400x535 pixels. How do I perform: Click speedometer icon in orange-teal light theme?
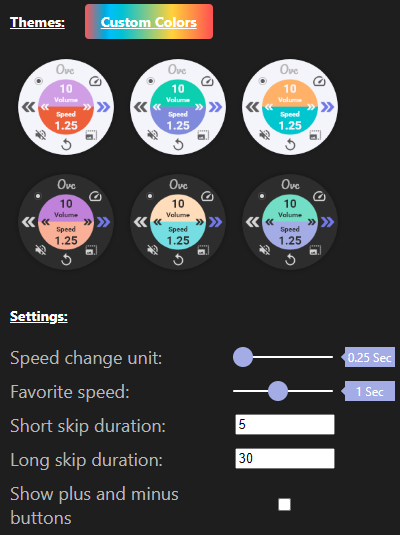(x=319, y=81)
